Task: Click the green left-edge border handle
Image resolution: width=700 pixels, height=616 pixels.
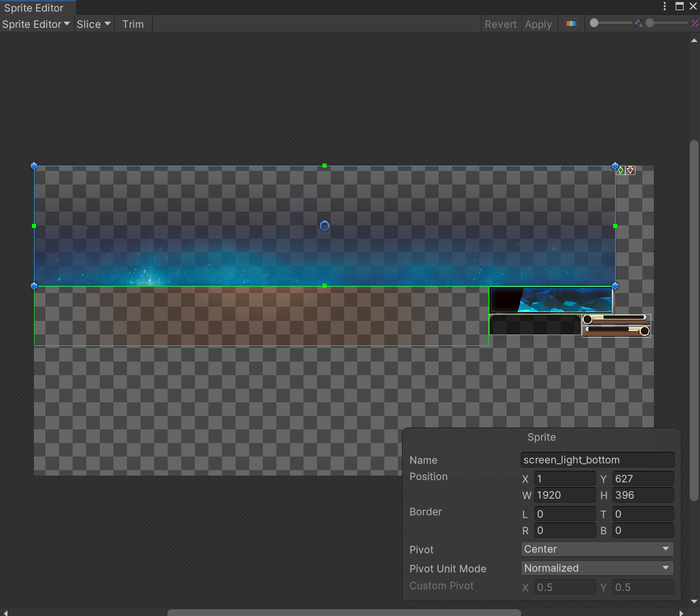Action: (34, 226)
